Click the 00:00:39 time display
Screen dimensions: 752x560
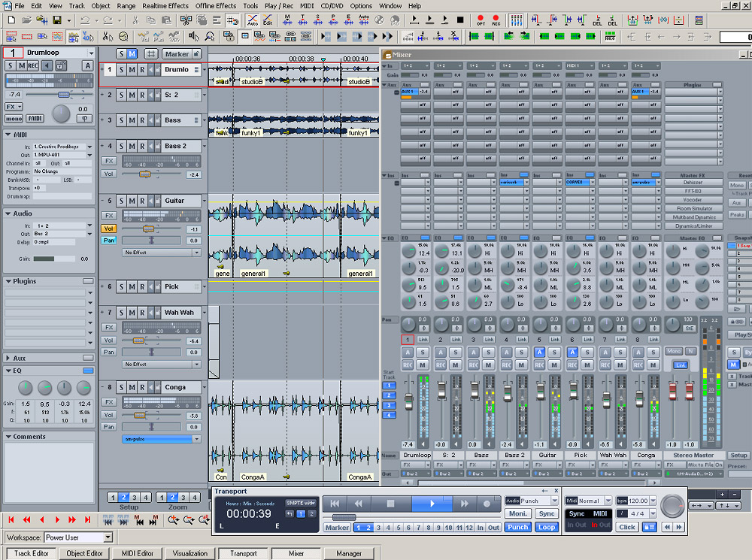[249, 513]
